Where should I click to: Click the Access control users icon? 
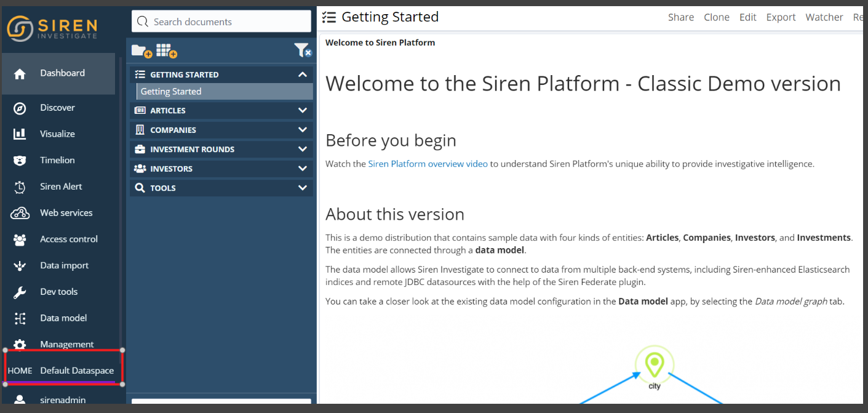pyautogui.click(x=20, y=239)
